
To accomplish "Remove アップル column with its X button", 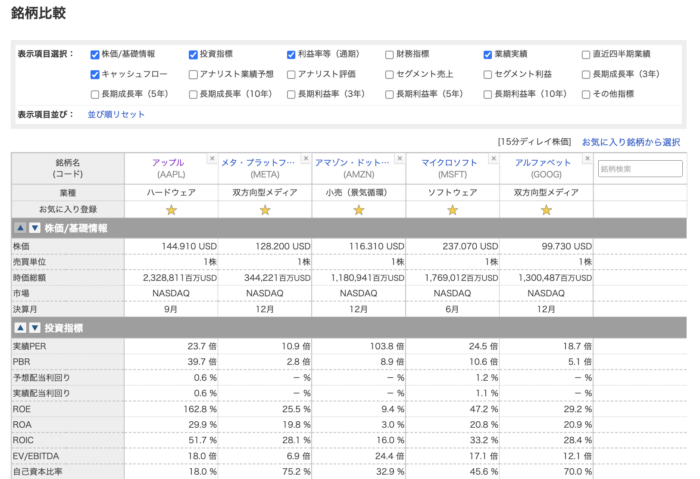I will coord(212,158).
